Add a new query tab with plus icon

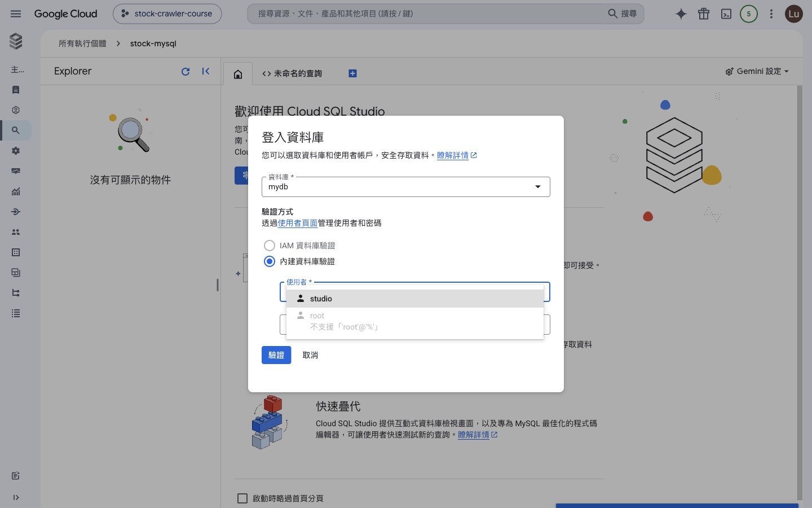352,73
